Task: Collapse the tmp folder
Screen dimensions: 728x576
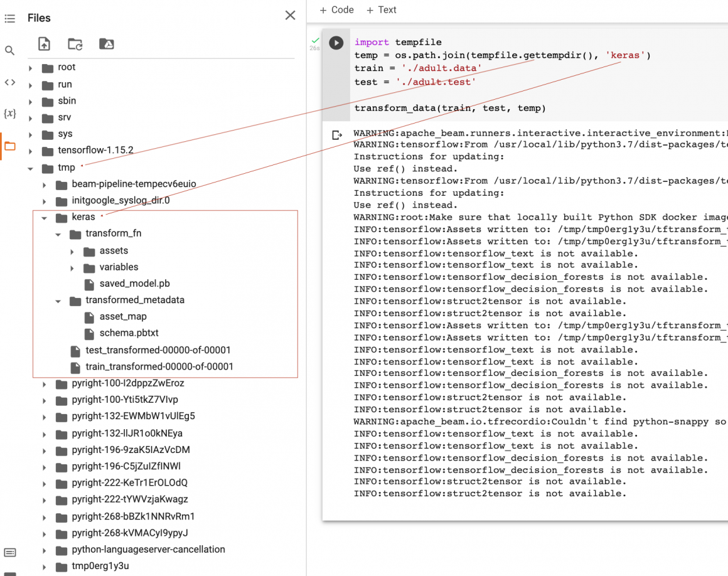Action: pos(30,168)
